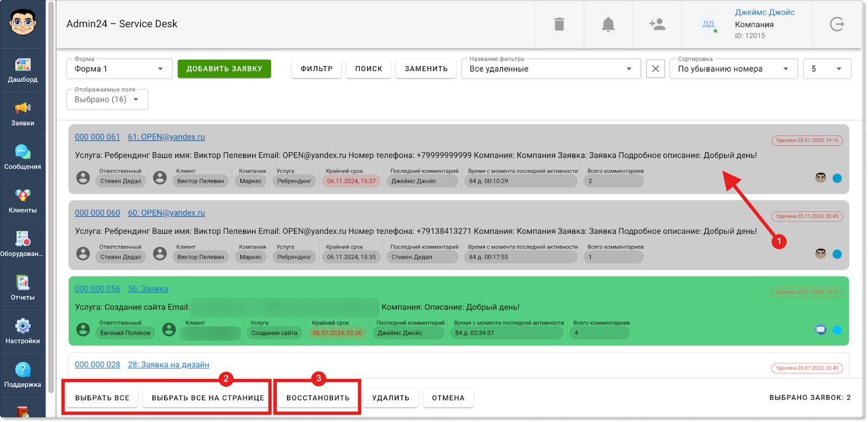
Task: Click badge Удалена 05.11.2024, 20:45
Action: coord(807,216)
